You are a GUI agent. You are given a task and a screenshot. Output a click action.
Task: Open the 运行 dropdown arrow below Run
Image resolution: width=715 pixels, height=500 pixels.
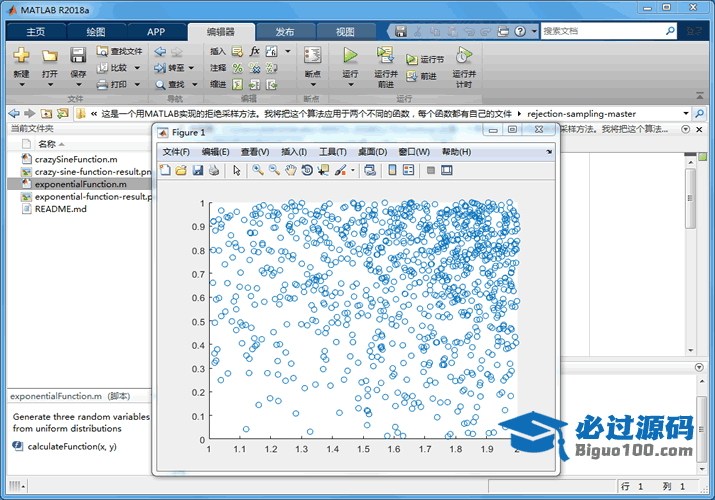point(350,85)
